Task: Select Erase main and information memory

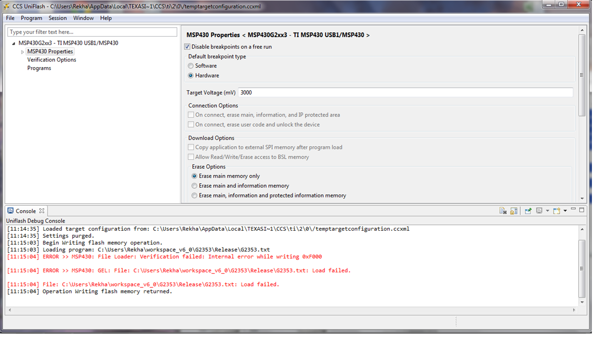Action: (x=195, y=186)
